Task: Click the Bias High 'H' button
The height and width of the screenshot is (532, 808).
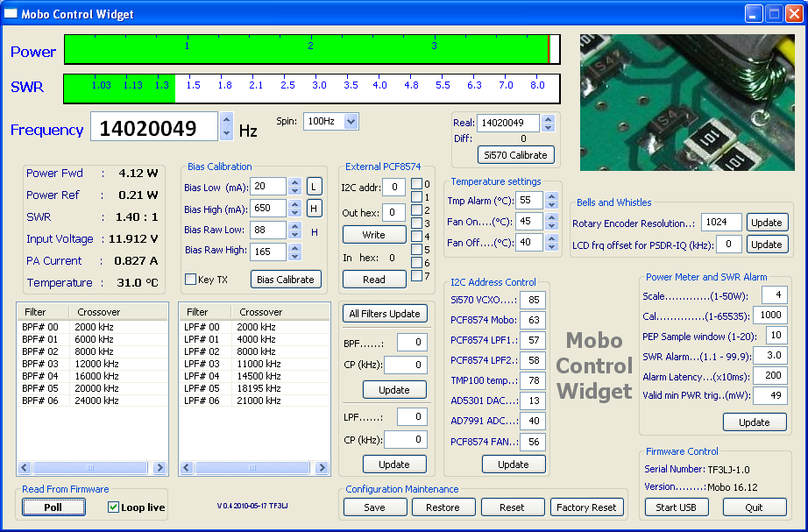Action: 314,209
